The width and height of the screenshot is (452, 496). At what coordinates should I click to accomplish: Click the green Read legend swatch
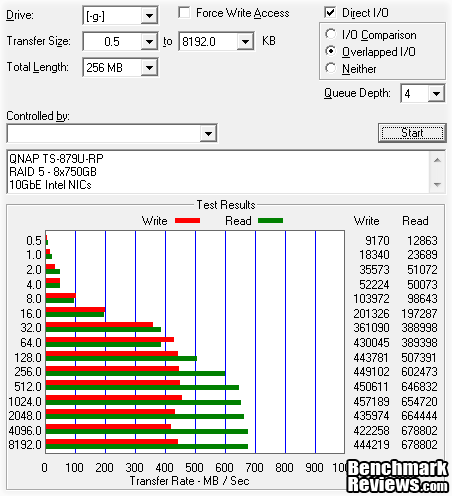pyautogui.click(x=270, y=221)
